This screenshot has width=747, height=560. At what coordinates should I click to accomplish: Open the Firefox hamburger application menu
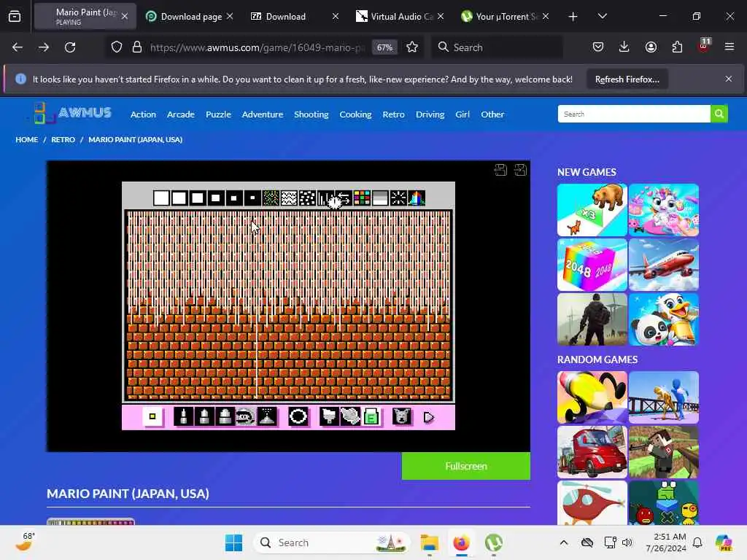[x=729, y=47]
